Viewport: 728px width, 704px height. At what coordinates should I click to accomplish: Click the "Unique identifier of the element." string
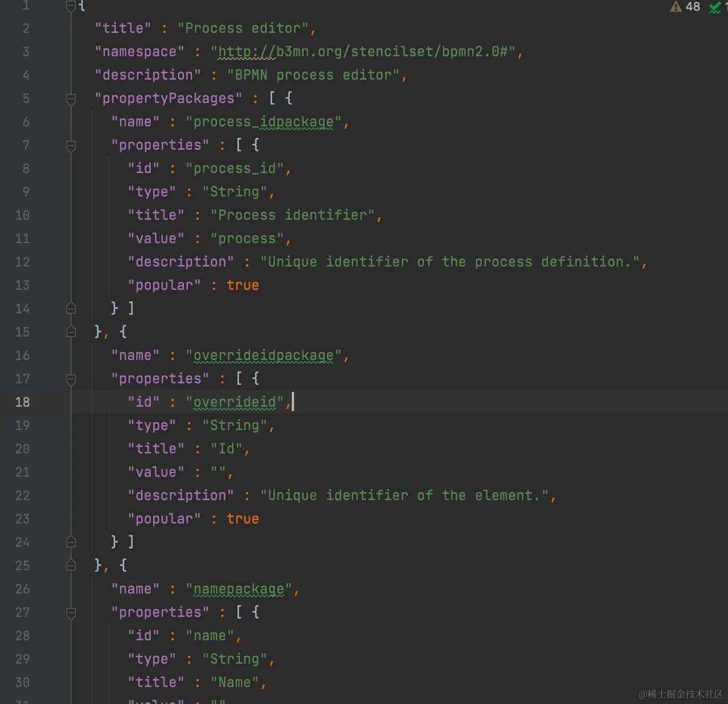click(404, 495)
